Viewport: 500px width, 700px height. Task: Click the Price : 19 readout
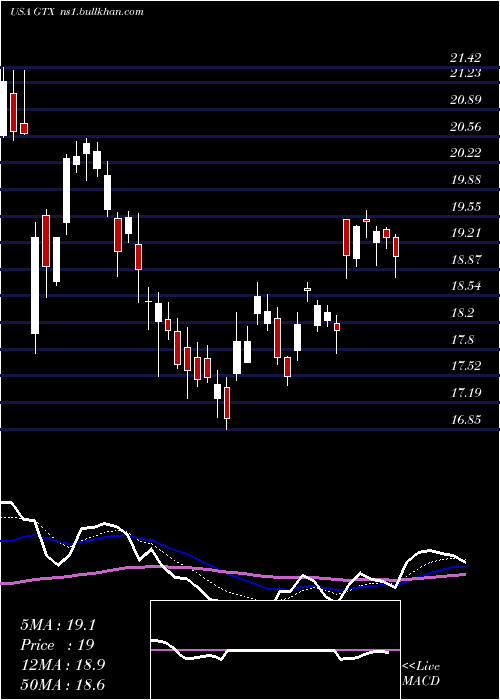click(x=57, y=645)
